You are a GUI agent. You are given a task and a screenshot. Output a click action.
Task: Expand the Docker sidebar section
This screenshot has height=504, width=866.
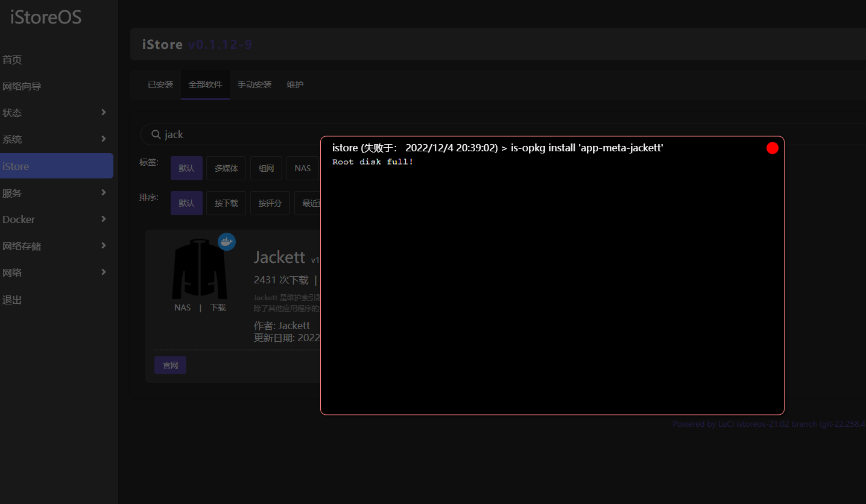(x=57, y=219)
